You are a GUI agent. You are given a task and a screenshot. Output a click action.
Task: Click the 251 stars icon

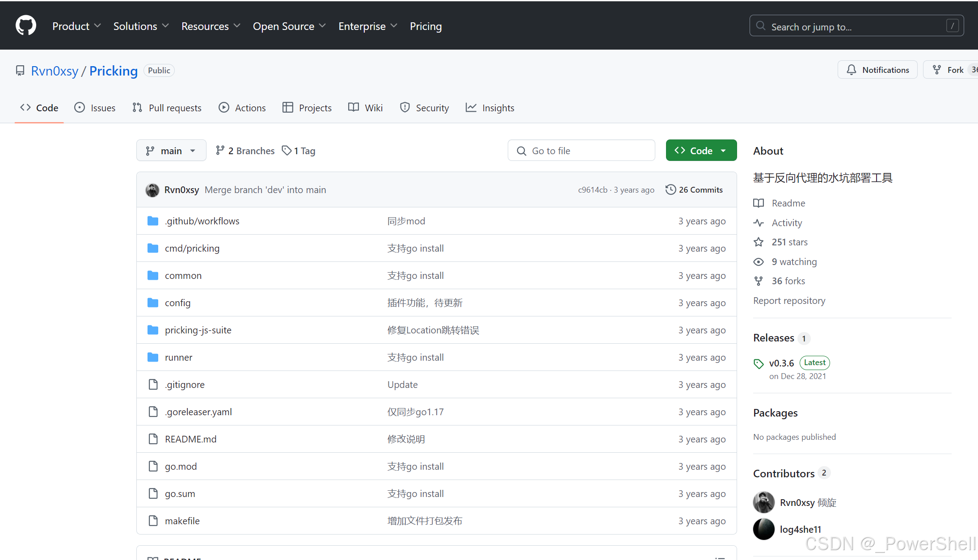coord(759,242)
